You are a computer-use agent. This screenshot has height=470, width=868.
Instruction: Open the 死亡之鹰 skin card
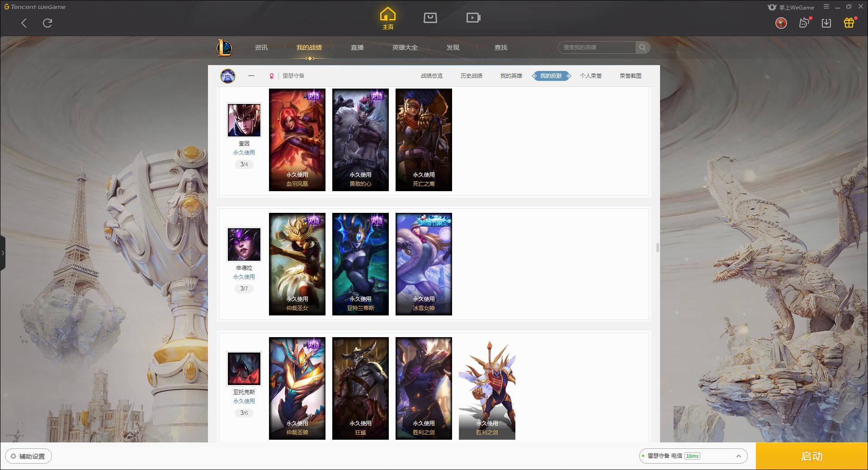424,140
